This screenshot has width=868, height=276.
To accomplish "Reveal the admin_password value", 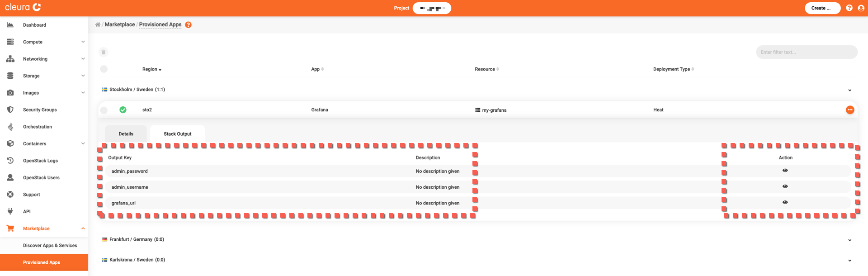I will click(785, 171).
